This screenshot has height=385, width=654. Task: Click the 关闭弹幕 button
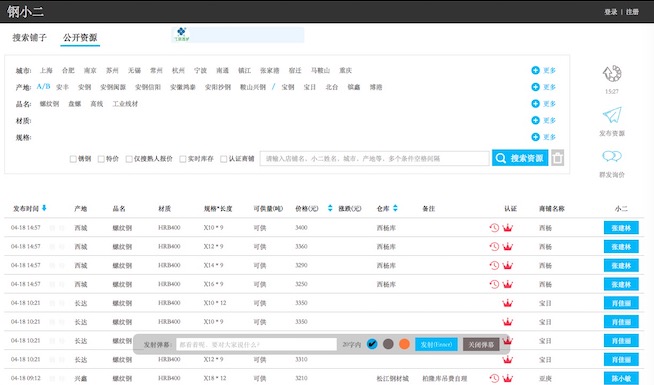[481, 345]
